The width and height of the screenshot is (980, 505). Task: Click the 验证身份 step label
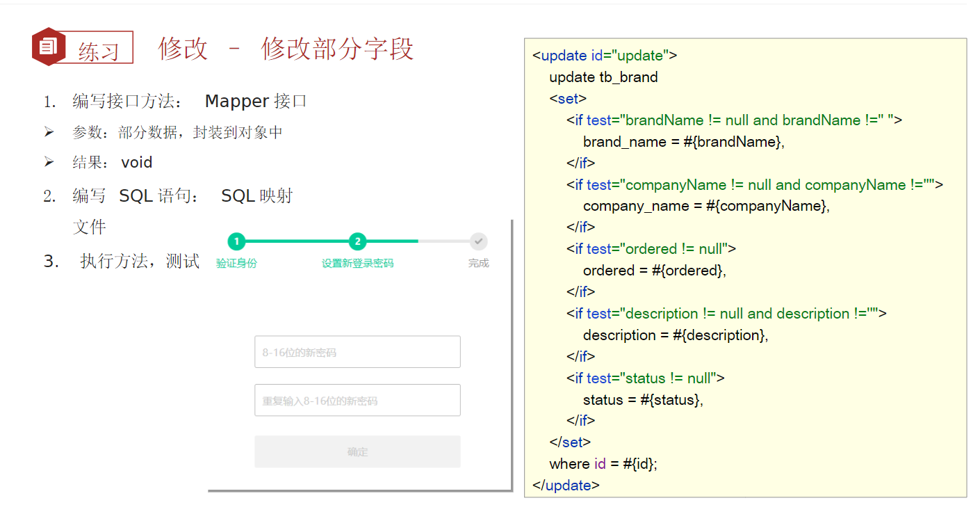tap(236, 264)
